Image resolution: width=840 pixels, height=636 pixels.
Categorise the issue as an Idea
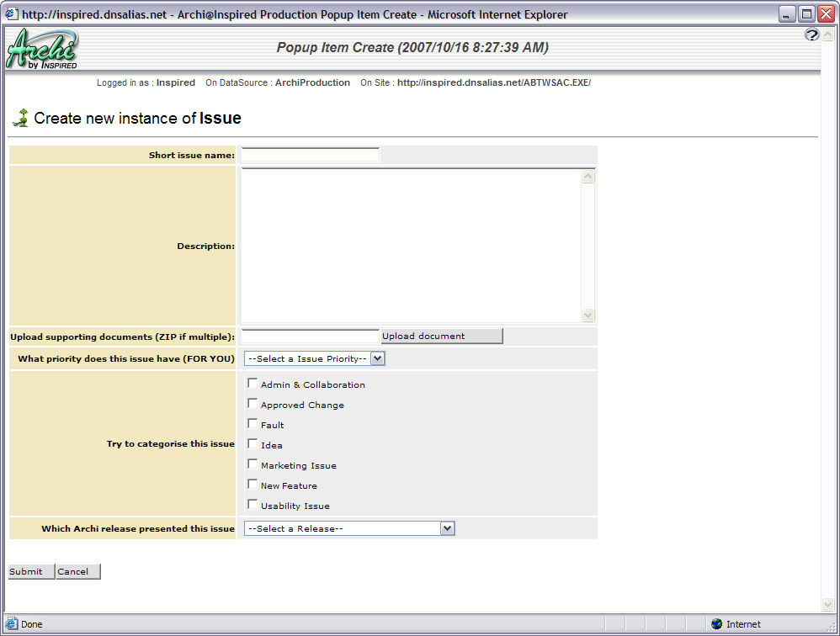tap(253, 443)
